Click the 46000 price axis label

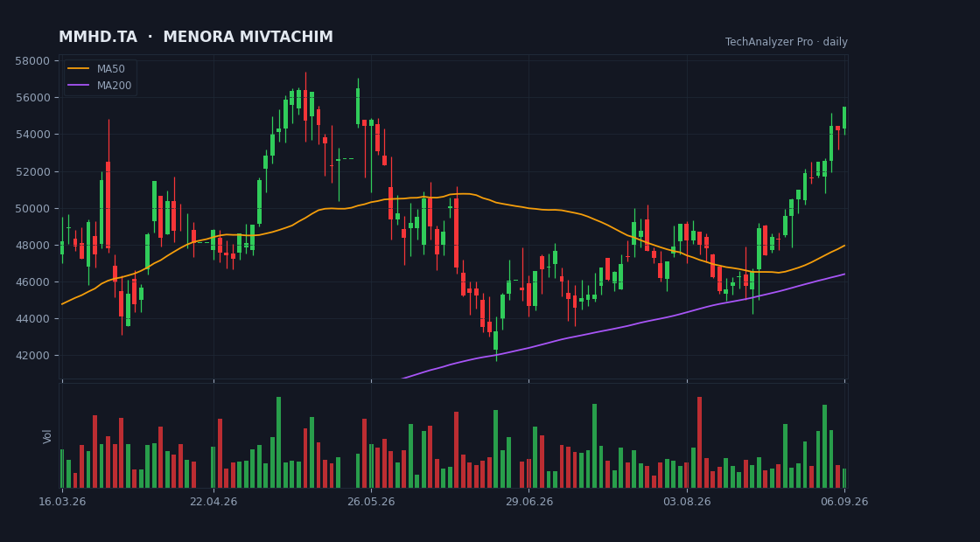pyautogui.click(x=32, y=282)
